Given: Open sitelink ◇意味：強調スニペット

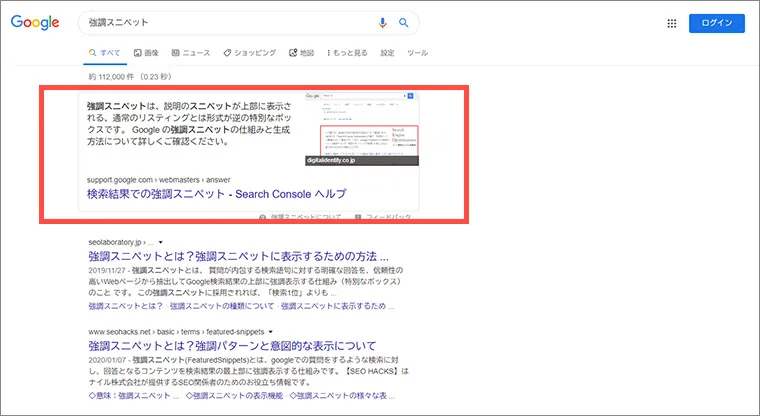Looking at the screenshot, I should pyautogui.click(x=133, y=396).
